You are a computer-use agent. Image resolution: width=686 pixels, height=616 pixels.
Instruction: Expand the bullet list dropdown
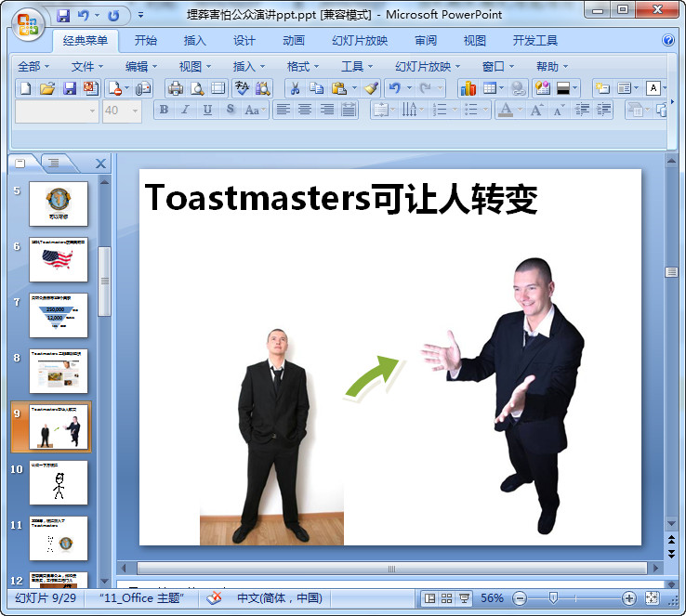[485, 110]
